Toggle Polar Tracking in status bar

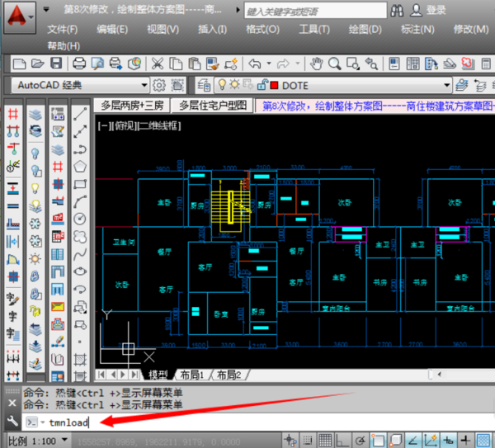click(x=360, y=440)
